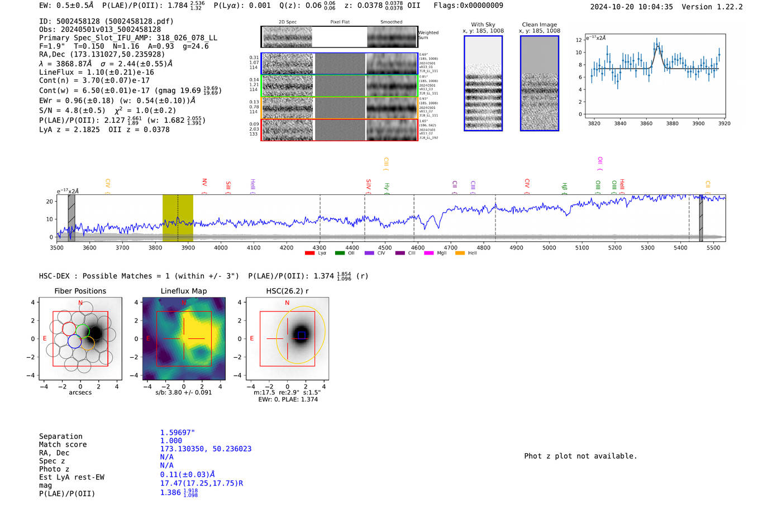
Task: Click the Q(z): 0.06 header value
Action: click(x=307, y=6)
